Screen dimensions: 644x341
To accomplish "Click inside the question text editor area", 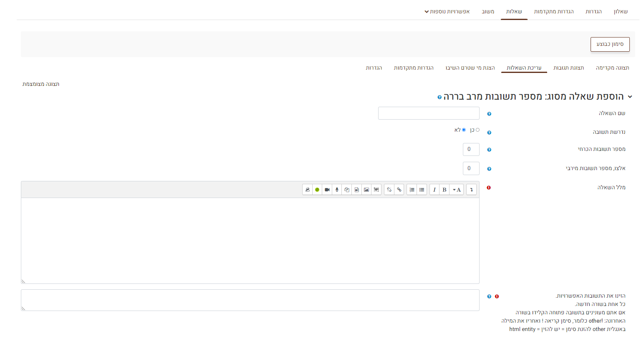I will coord(250,241).
